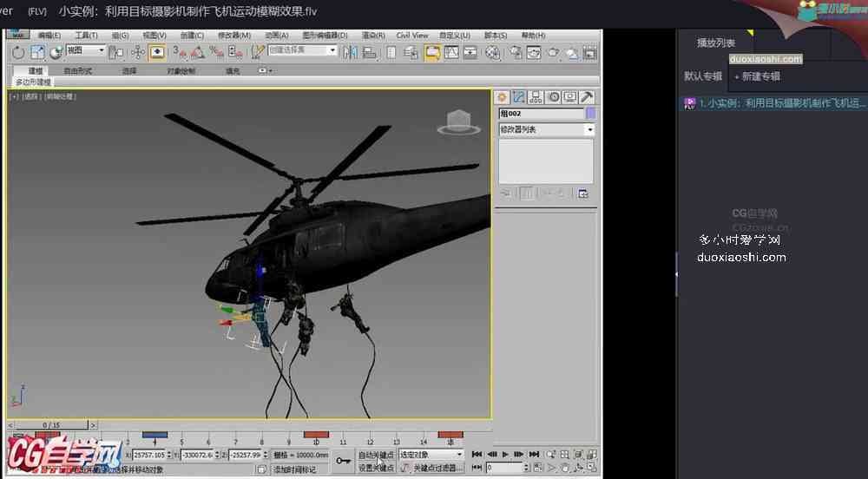This screenshot has height=479, width=868.
Task: Click the FLV playlist item icon
Action: point(689,103)
